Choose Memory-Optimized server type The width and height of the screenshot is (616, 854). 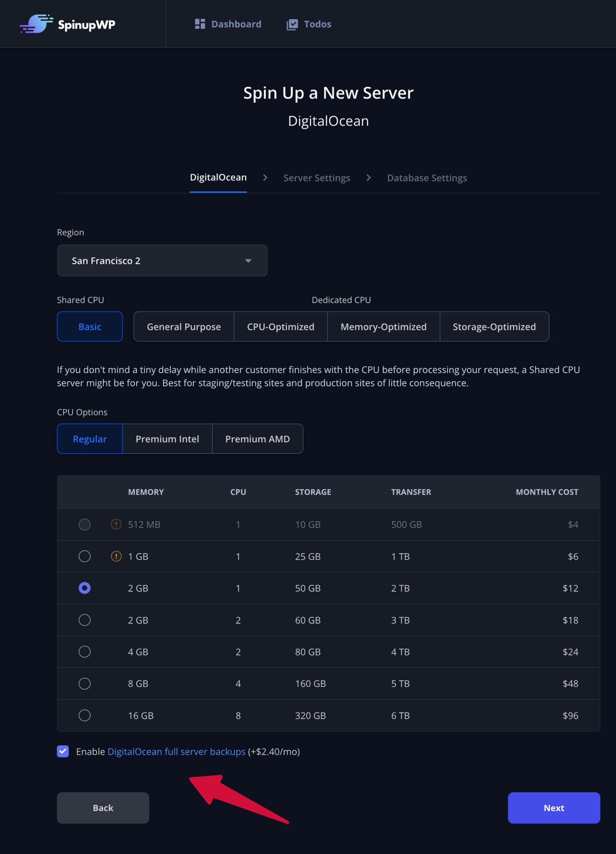(383, 327)
